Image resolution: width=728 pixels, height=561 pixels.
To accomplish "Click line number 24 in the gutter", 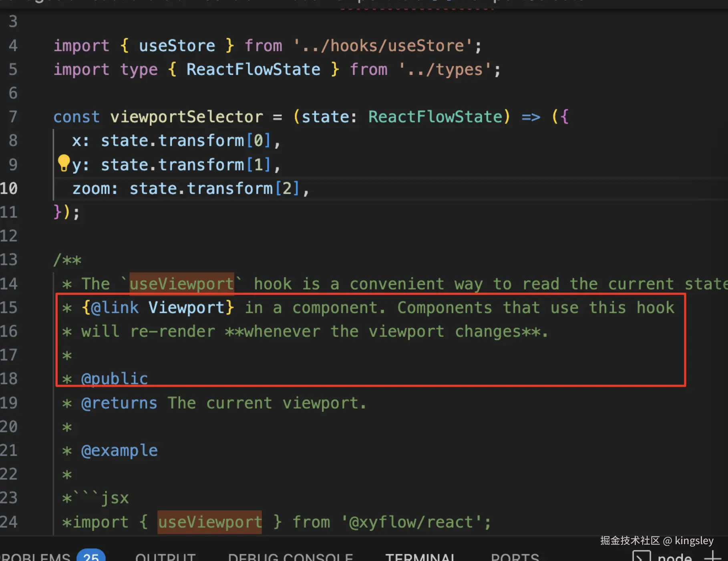I will [9, 522].
